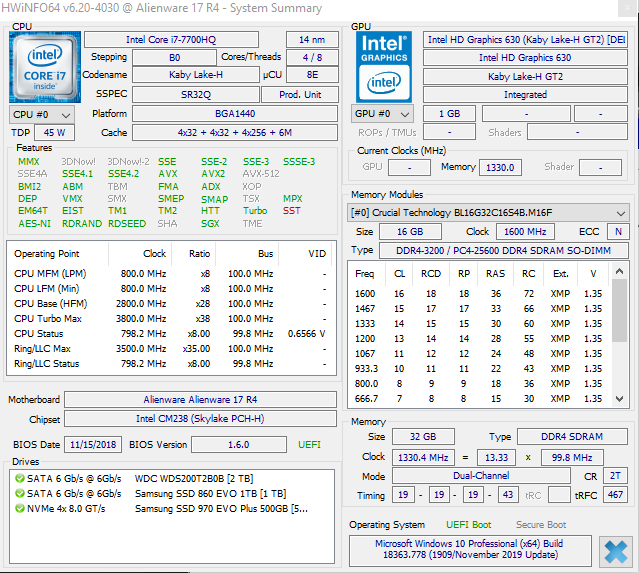This screenshot has height=573, width=639.
Task: Click the Cores/Threads 4 / 8 field
Action: tap(312, 57)
